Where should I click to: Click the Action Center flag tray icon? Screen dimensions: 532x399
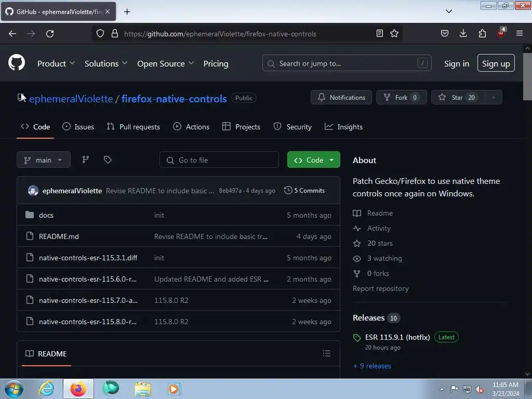[x=454, y=389]
